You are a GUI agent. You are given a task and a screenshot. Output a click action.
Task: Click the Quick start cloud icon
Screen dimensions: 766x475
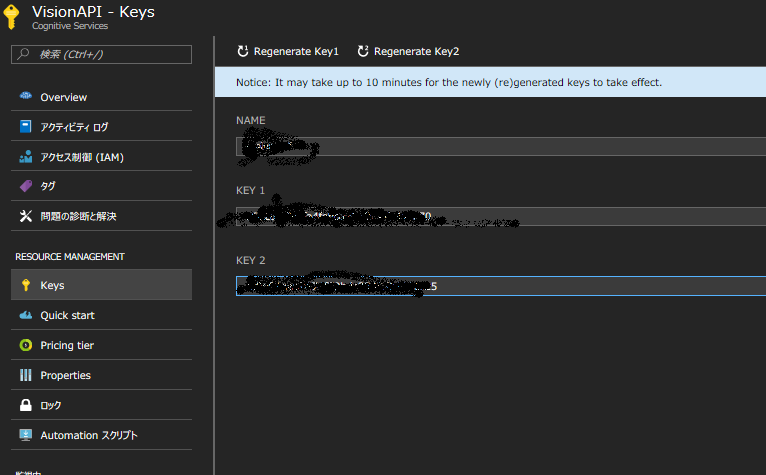pyautogui.click(x=25, y=315)
